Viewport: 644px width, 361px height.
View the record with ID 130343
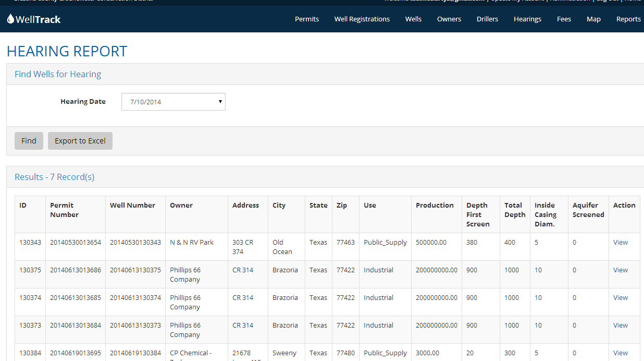621,242
